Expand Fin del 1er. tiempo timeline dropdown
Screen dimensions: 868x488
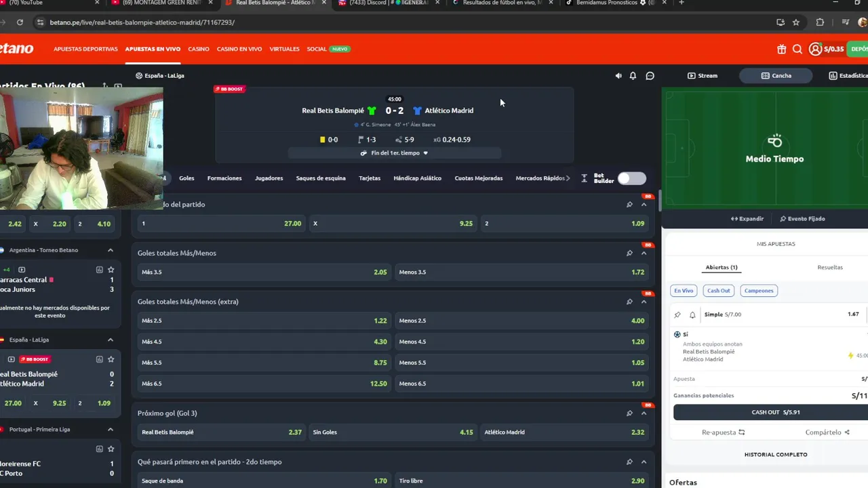pos(395,153)
